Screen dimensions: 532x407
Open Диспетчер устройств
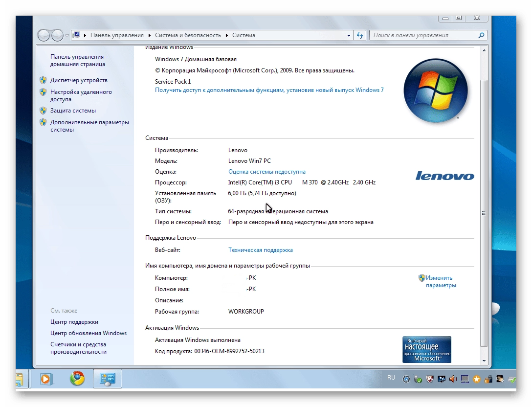[79, 80]
